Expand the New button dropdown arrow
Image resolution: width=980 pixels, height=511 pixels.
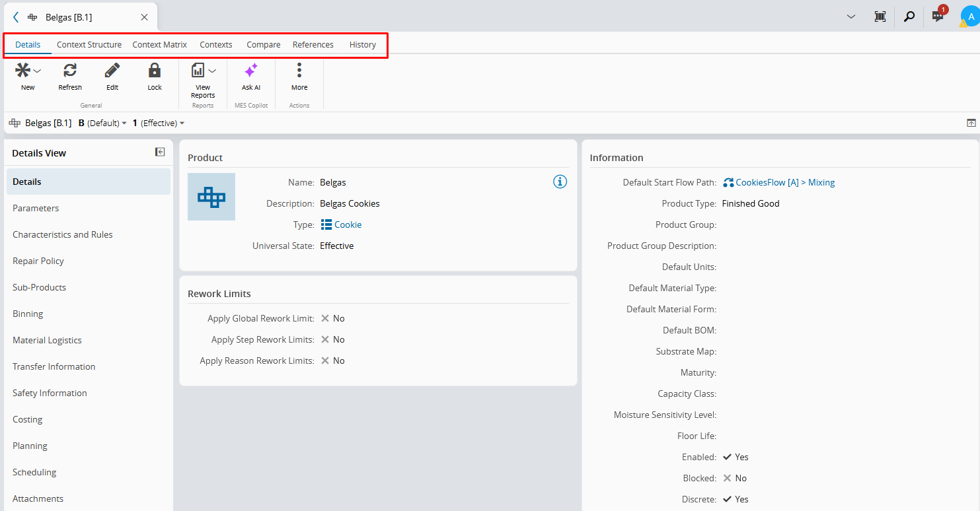[x=38, y=71]
